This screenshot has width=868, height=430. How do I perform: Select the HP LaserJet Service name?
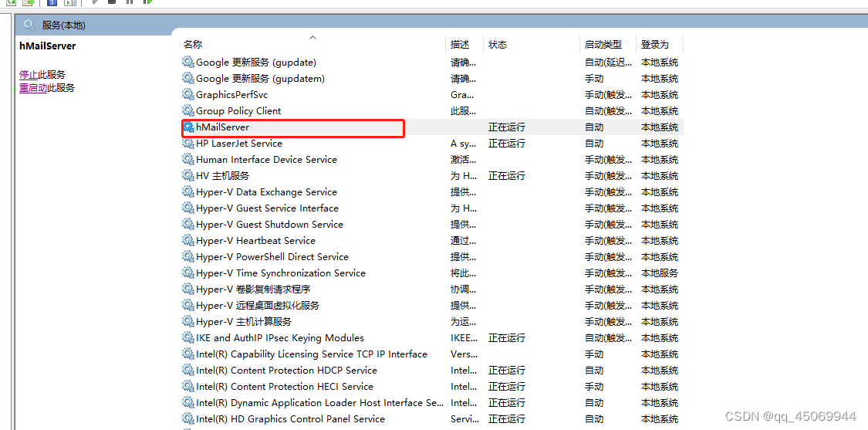point(239,143)
